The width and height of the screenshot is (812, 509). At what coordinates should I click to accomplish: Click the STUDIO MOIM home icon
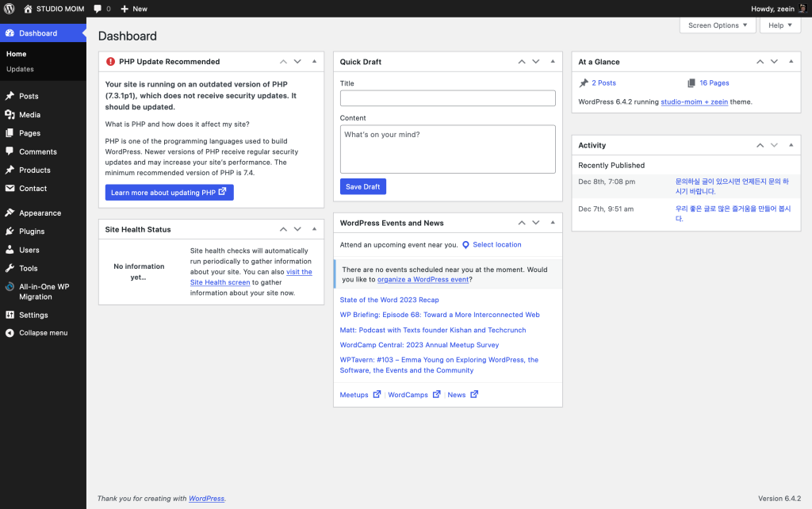(x=29, y=9)
